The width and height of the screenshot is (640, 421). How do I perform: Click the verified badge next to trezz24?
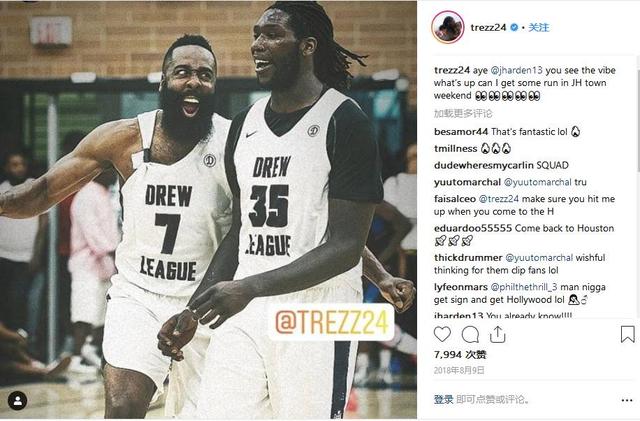tap(514, 27)
